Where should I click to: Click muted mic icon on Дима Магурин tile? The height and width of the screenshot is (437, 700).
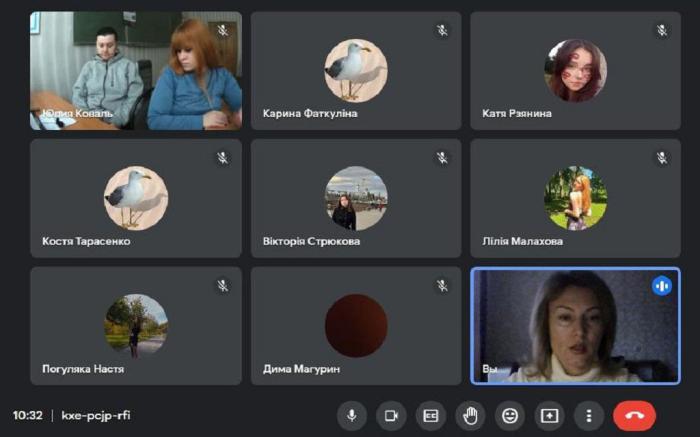click(x=442, y=286)
